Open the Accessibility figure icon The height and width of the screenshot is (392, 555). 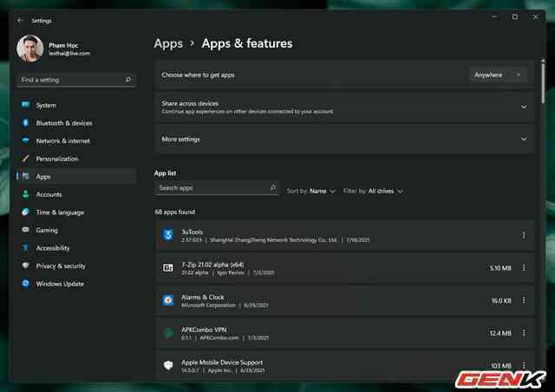coord(25,248)
